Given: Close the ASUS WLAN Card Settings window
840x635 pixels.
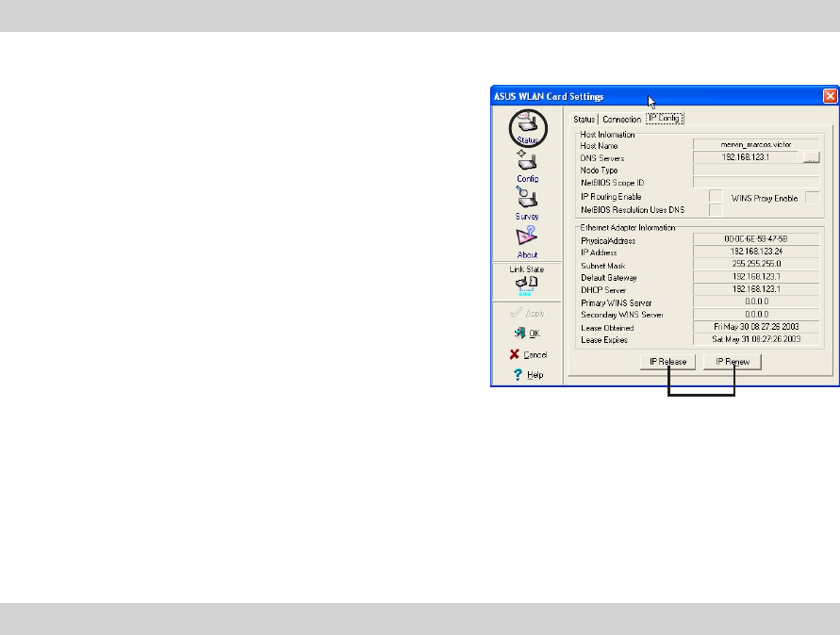Looking at the screenshot, I should coord(830,96).
